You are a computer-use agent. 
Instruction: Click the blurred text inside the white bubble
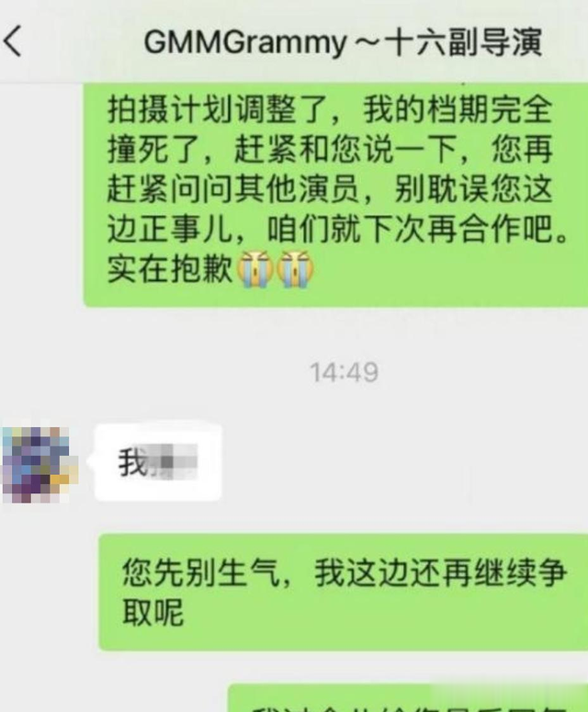click(x=173, y=462)
